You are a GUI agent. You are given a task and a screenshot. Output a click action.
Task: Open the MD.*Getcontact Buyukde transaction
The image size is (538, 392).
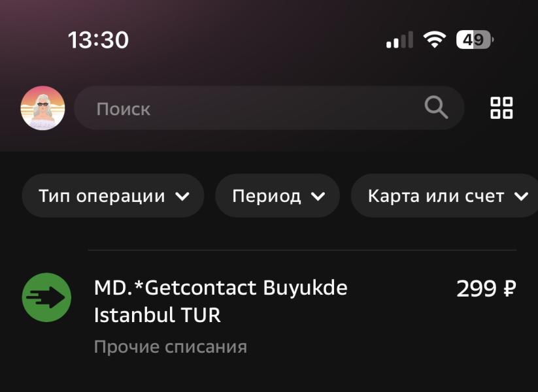(x=269, y=314)
